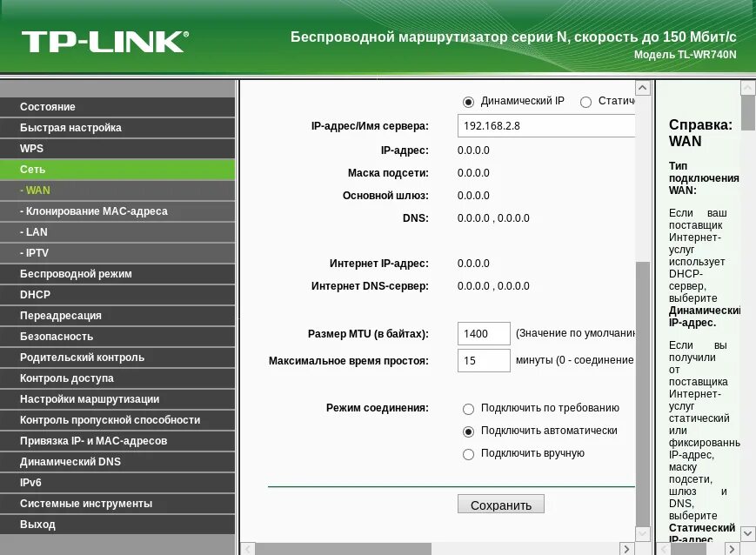This screenshot has height=555, width=756.
Task: Click Максимальное время простоя field
Action: click(484, 360)
